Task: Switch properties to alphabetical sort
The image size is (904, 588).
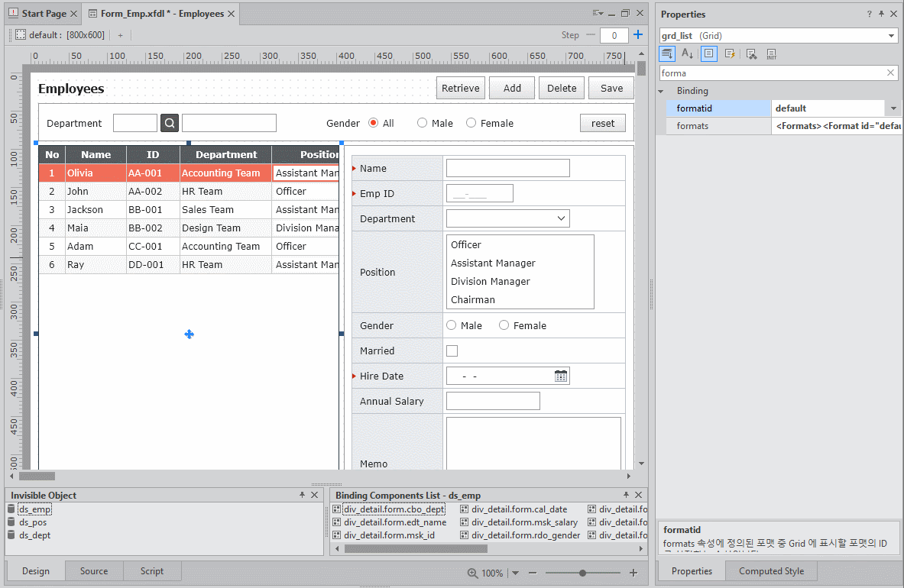Action: click(688, 53)
